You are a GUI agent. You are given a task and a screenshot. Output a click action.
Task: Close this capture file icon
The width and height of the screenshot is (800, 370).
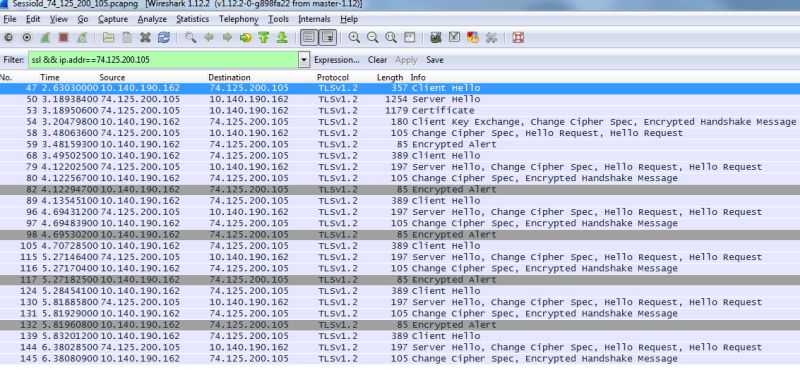coord(145,38)
